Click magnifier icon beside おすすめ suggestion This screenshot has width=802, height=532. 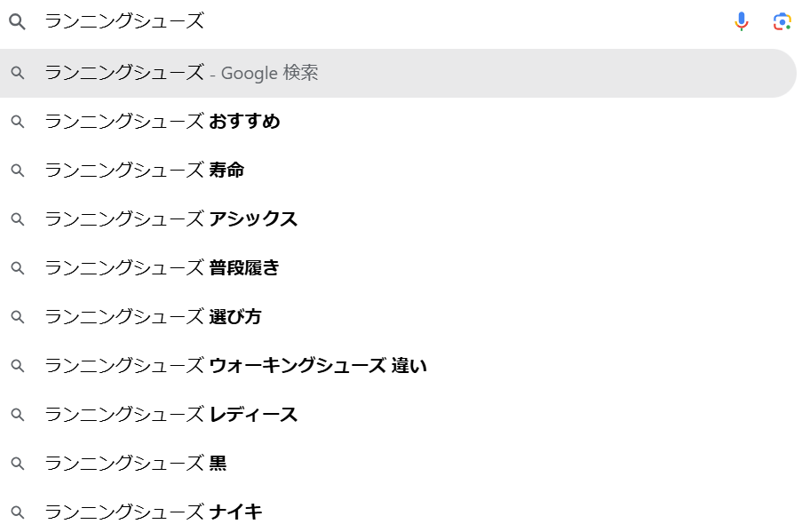(18, 122)
